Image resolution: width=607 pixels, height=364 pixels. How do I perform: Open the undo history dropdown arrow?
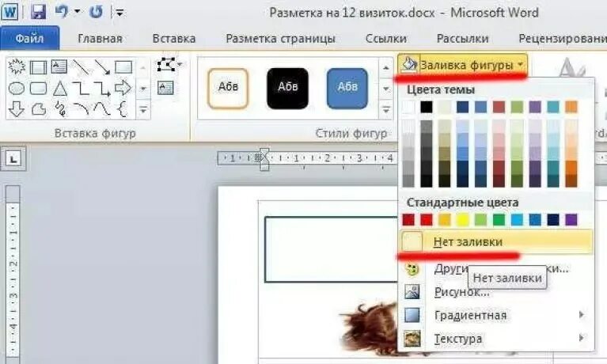point(77,12)
